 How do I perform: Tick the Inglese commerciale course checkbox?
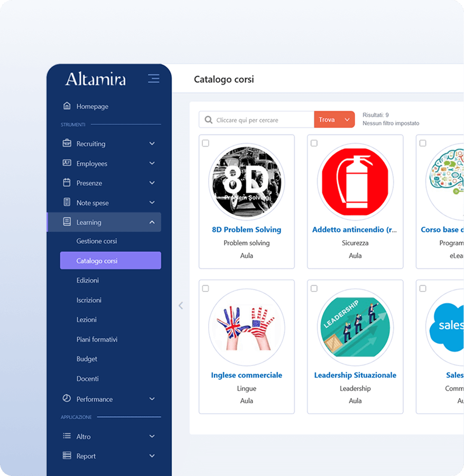coord(206,288)
